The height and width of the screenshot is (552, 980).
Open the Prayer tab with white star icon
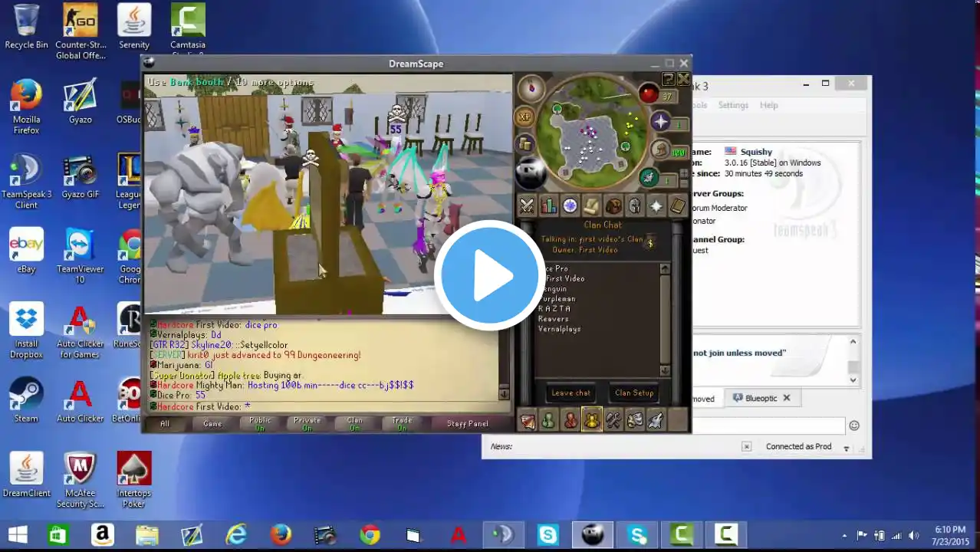656,205
